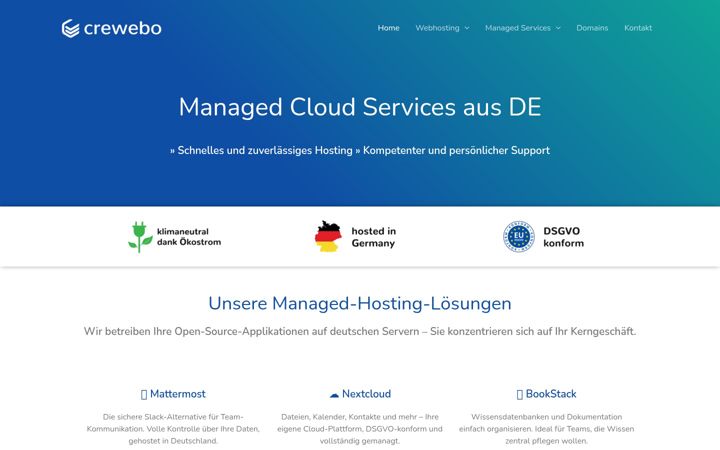Screen dimensions: 720x450
Task: Click the Mattermost heading icon
Action: tap(144, 394)
